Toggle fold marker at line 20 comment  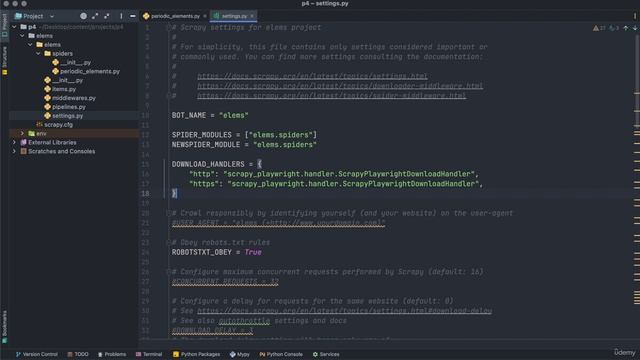168,213
